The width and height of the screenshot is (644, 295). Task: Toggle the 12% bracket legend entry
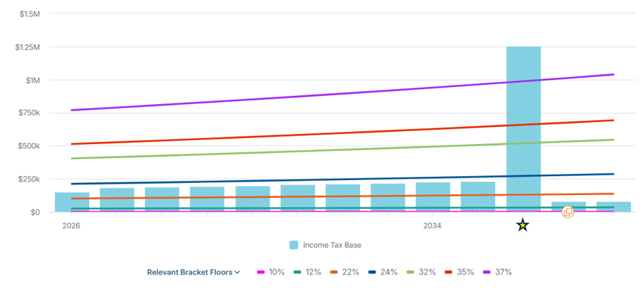click(307, 272)
